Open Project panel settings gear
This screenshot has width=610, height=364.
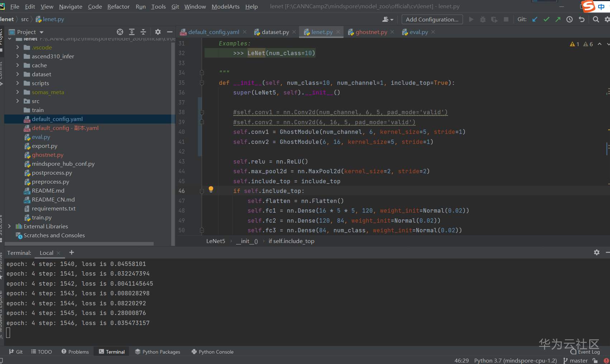[158, 32]
